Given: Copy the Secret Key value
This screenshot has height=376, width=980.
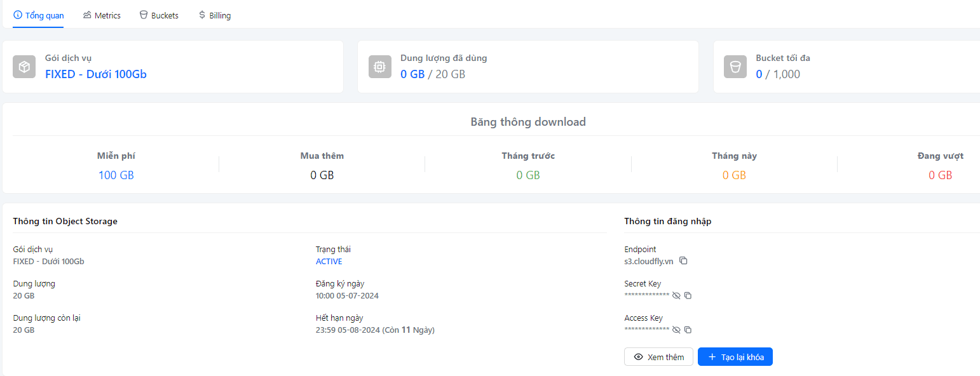Looking at the screenshot, I should point(688,295).
